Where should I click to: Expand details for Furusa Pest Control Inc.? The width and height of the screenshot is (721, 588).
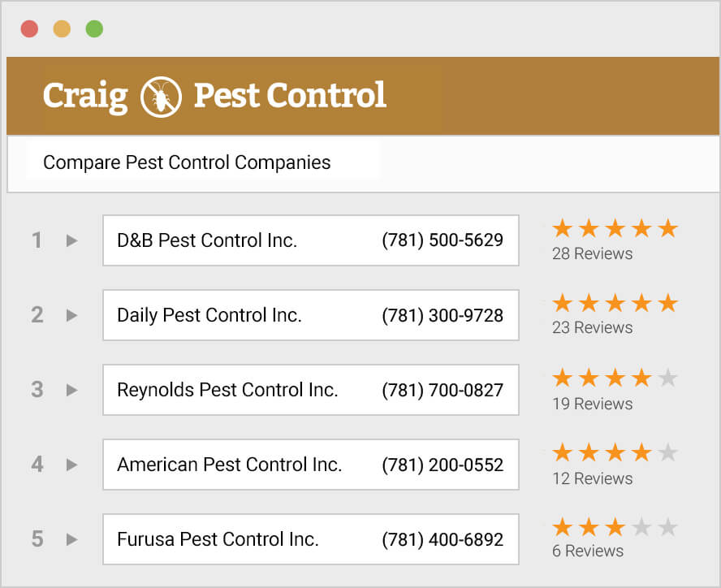[71, 539]
